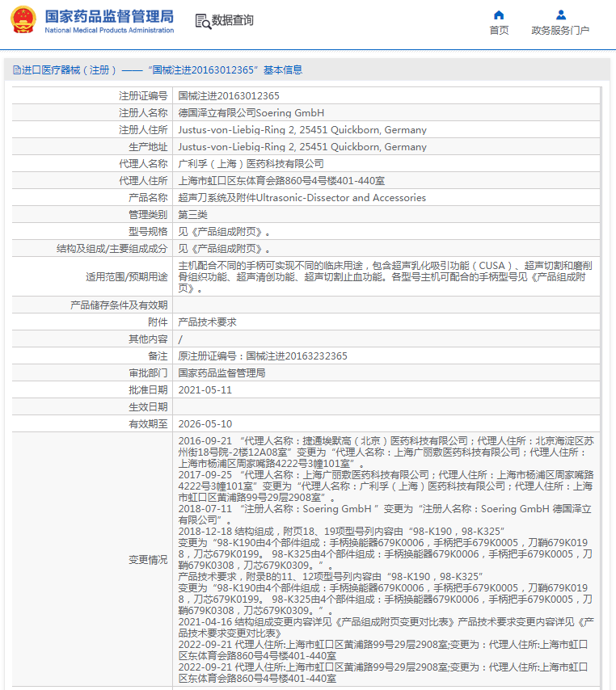Viewport: 616px width, 690px height.
Task: Click 国家药品监督管理局 header title
Action: (x=109, y=16)
